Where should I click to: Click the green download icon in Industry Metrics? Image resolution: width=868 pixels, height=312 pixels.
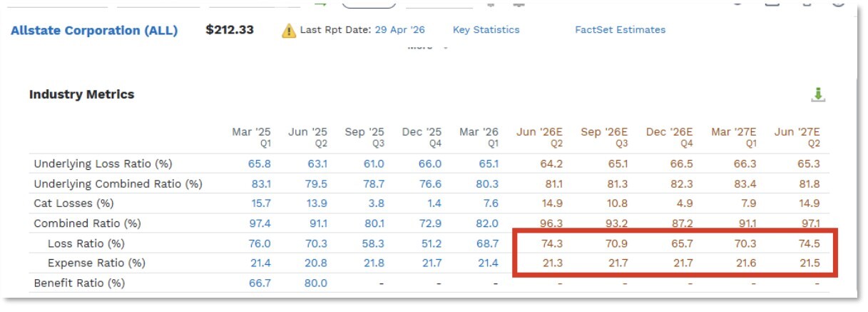click(818, 95)
